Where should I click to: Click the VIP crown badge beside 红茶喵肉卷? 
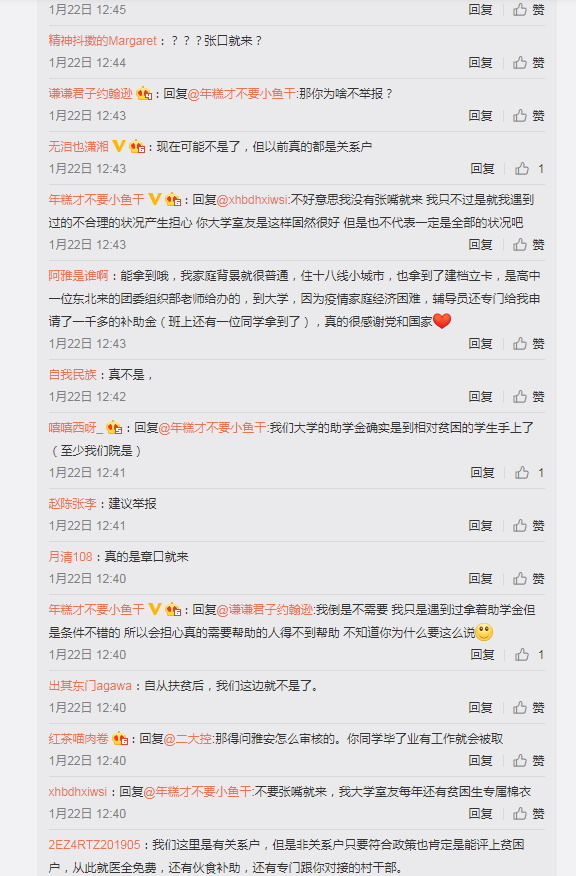pos(120,739)
